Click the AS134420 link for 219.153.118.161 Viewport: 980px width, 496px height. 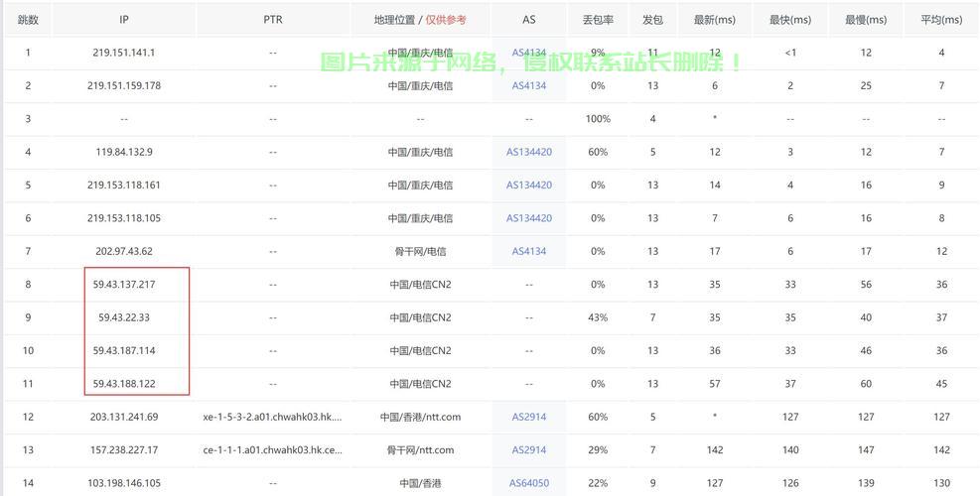click(x=529, y=186)
